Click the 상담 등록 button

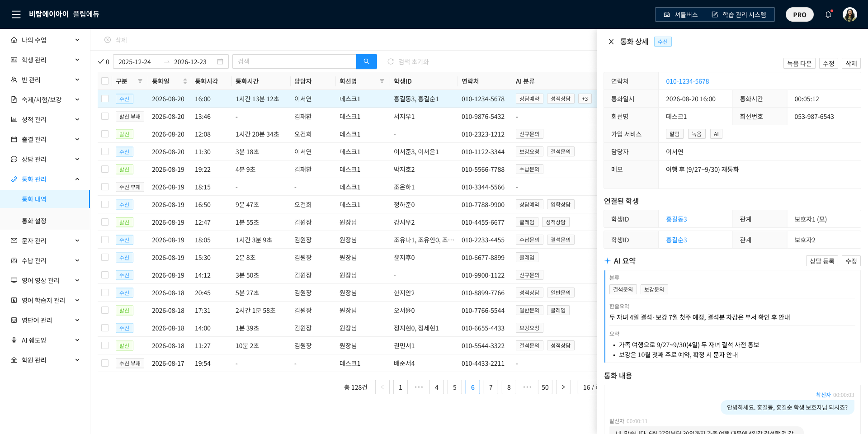tap(822, 261)
